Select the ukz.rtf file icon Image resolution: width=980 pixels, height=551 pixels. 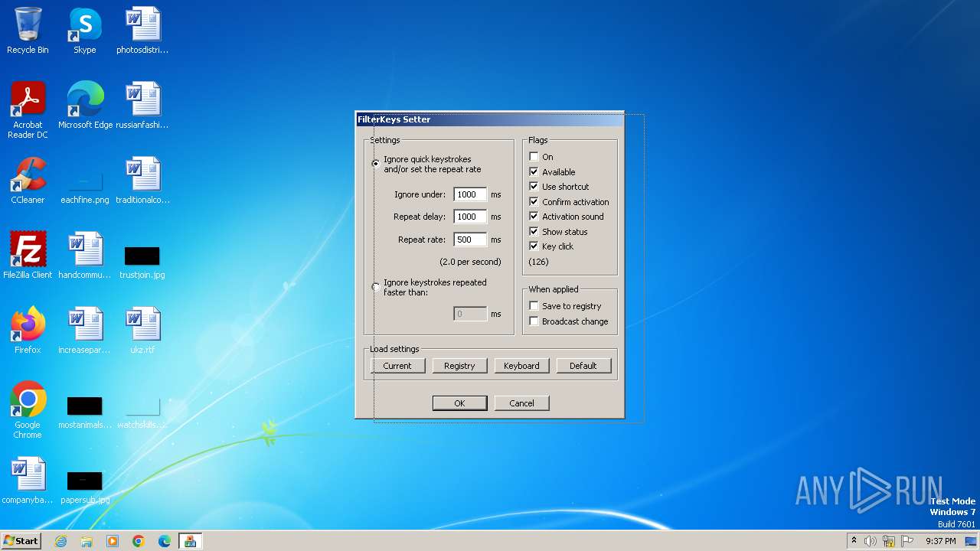[x=142, y=331]
